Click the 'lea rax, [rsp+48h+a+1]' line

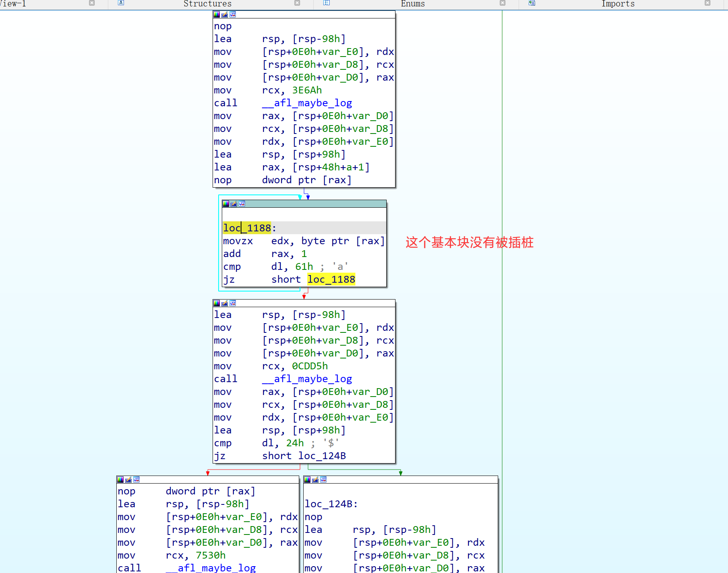click(x=292, y=167)
